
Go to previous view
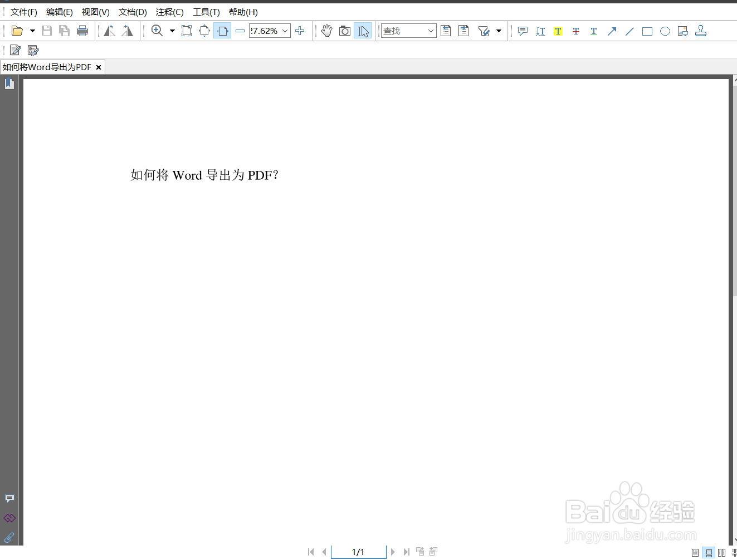[420, 552]
